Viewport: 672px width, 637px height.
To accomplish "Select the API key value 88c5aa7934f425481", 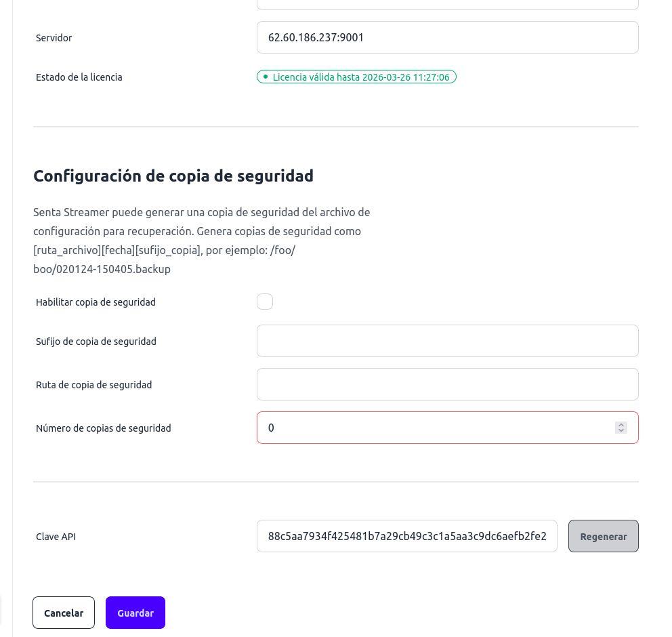I will [x=406, y=536].
